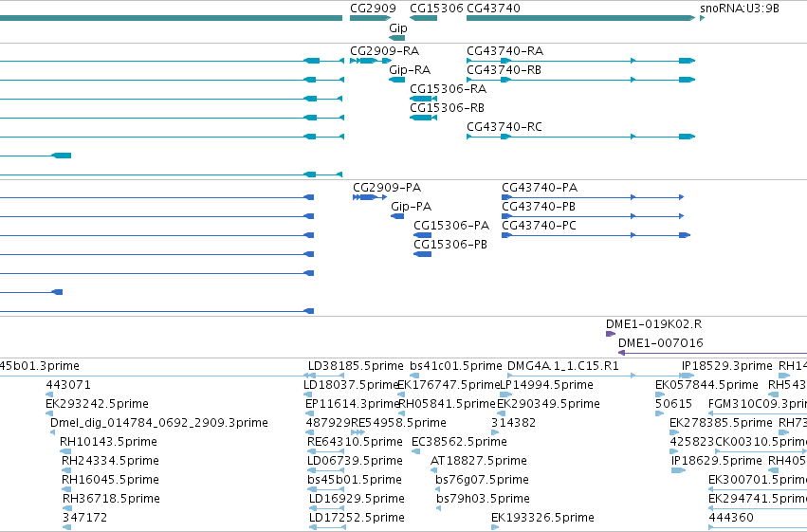Select the EP11614.3prime EST
This screenshot has height=532, width=807.
pos(353,404)
